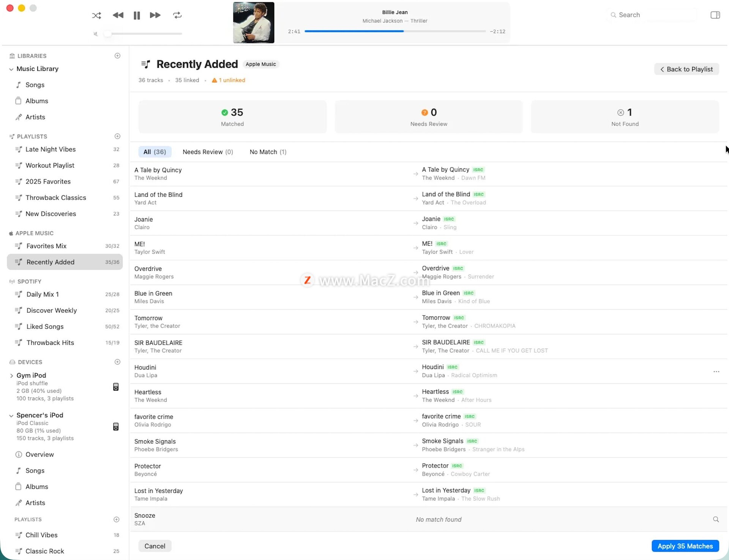729x560 pixels.
Task: Add a new device with the plus icon
Action: point(117,362)
